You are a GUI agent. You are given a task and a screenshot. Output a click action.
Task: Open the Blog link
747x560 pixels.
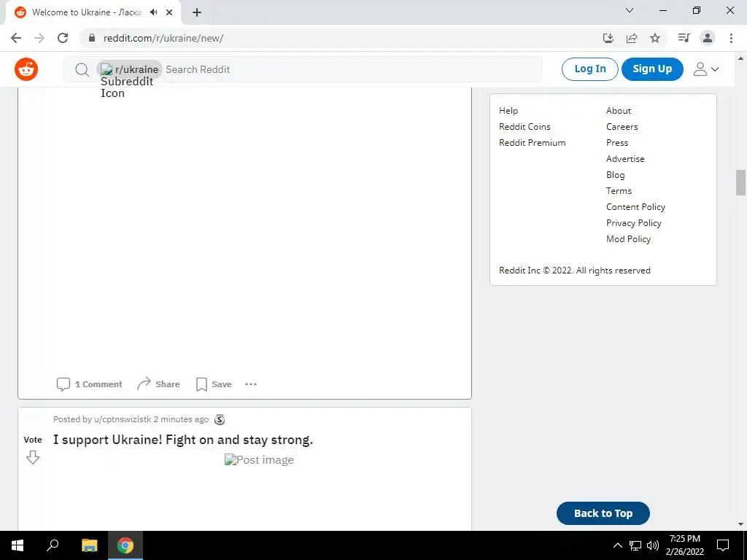(x=615, y=175)
